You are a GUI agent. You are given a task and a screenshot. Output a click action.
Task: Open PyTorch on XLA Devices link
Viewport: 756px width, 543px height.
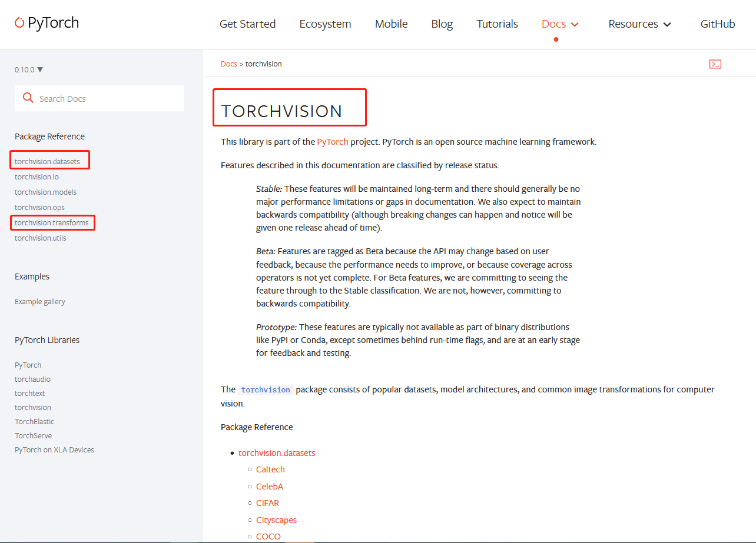(54, 449)
